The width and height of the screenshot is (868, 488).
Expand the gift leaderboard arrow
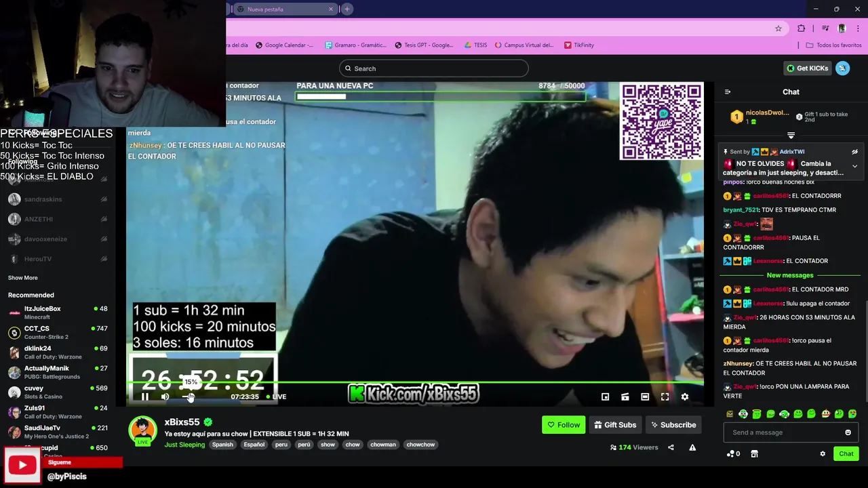click(x=791, y=136)
